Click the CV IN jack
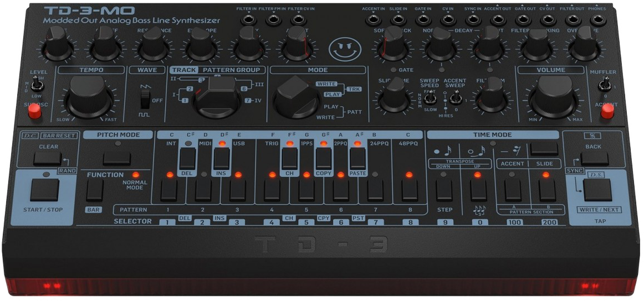Image resolution: width=644 pixels, height=301 pixels. tap(448, 19)
